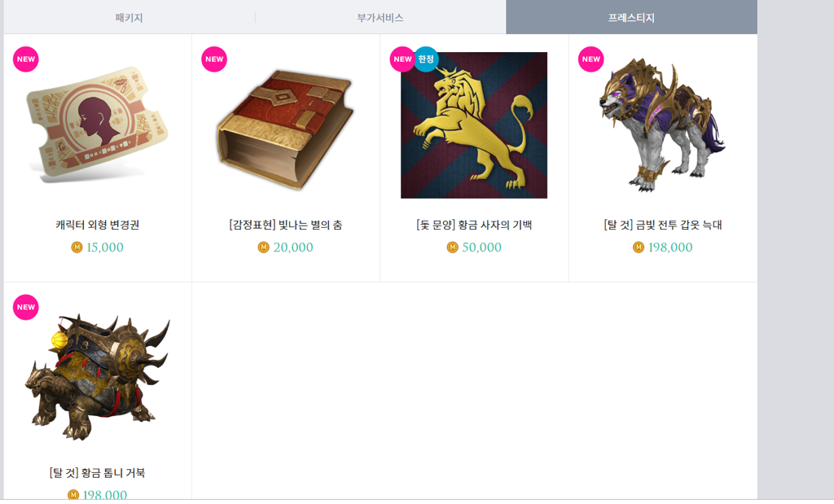Click the gold armored wolf mount image
This screenshot has width=834, height=504.
point(662,125)
